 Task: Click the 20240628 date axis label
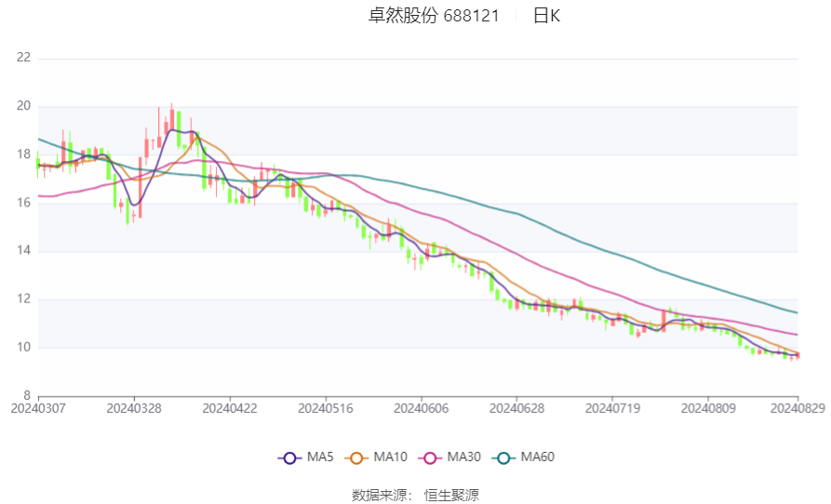tap(516, 408)
